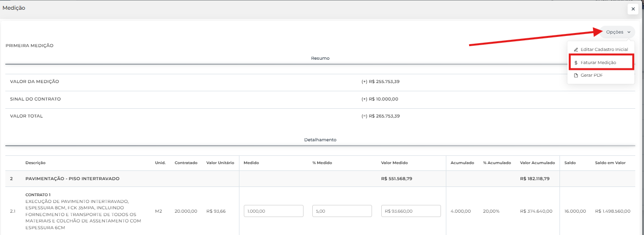Click the VALOR DA MEDIÇÃO summary row
The width and height of the screenshot is (644, 235).
click(34, 82)
